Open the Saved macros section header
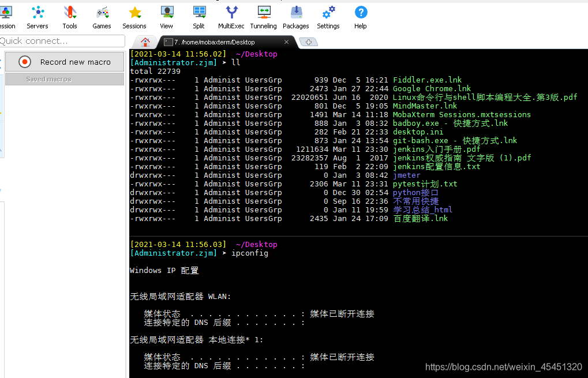 [65, 79]
